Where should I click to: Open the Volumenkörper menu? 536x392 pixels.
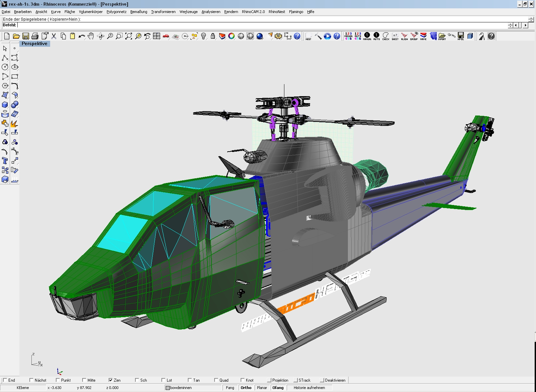coord(91,12)
